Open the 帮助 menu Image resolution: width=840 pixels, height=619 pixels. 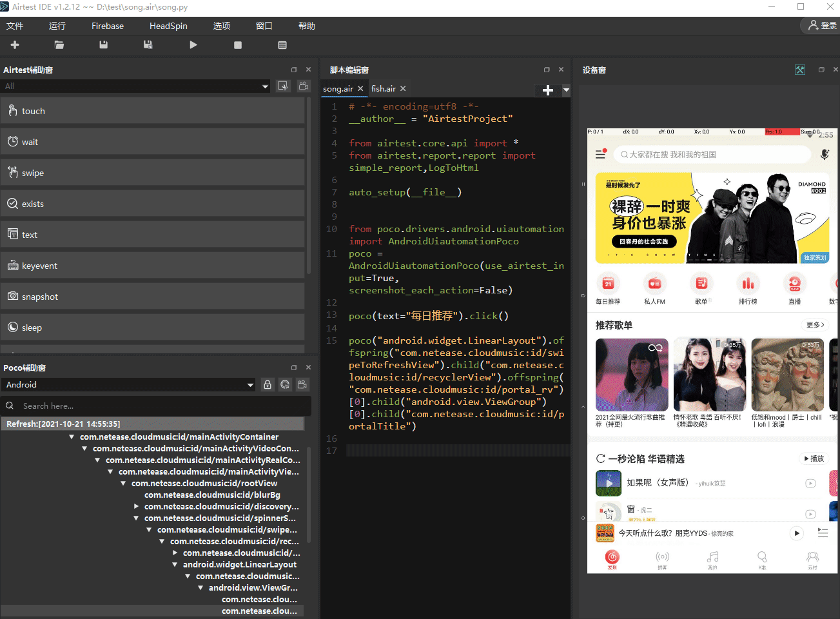(x=307, y=26)
